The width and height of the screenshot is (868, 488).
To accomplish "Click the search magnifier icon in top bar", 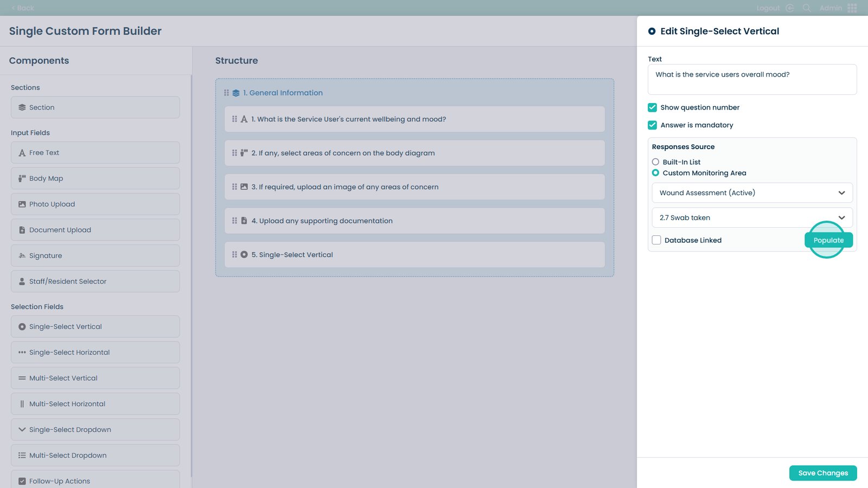I will point(807,8).
